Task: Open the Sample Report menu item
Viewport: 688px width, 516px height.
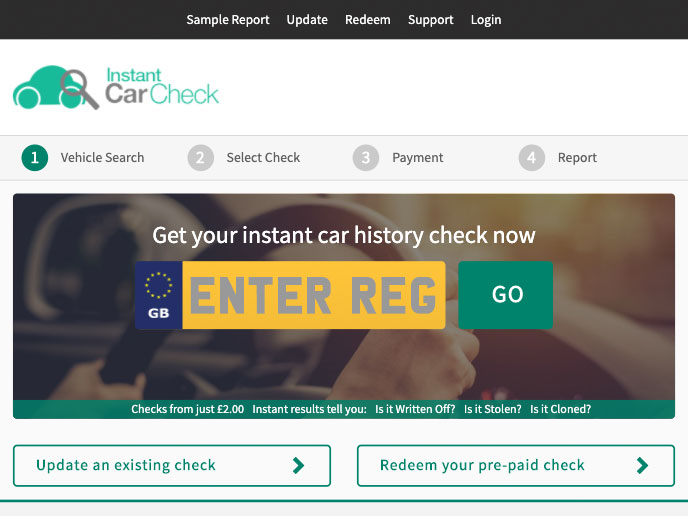Action: point(228,20)
